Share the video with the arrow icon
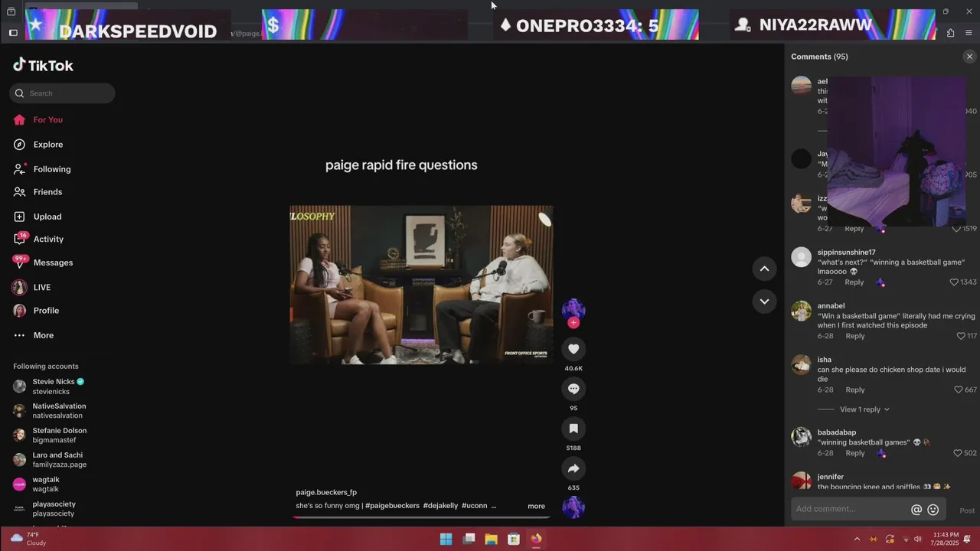The image size is (980, 551). click(x=573, y=468)
